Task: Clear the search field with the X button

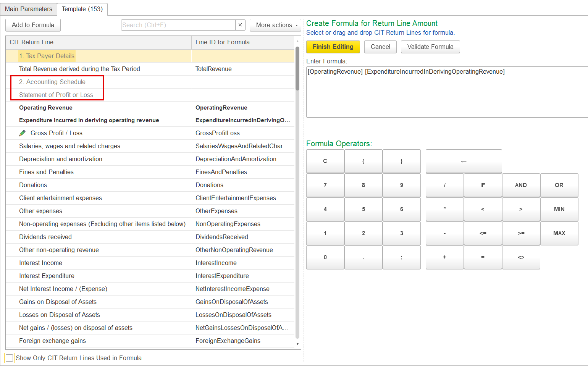Action: pos(240,25)
